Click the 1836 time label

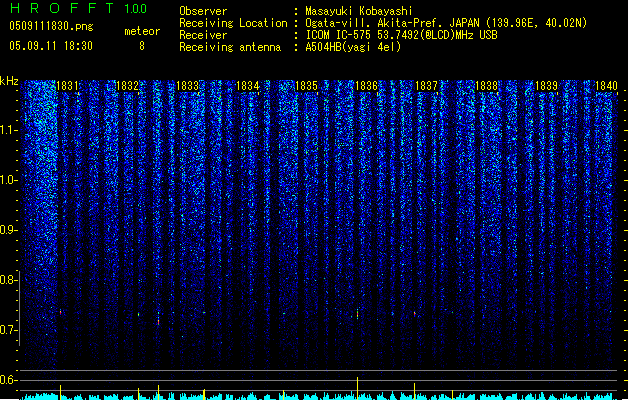point(366,86)
